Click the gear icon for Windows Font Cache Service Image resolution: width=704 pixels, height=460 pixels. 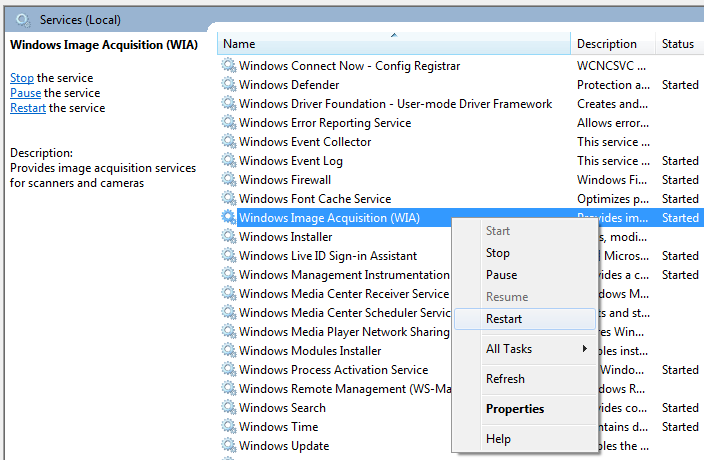[229, 198]
